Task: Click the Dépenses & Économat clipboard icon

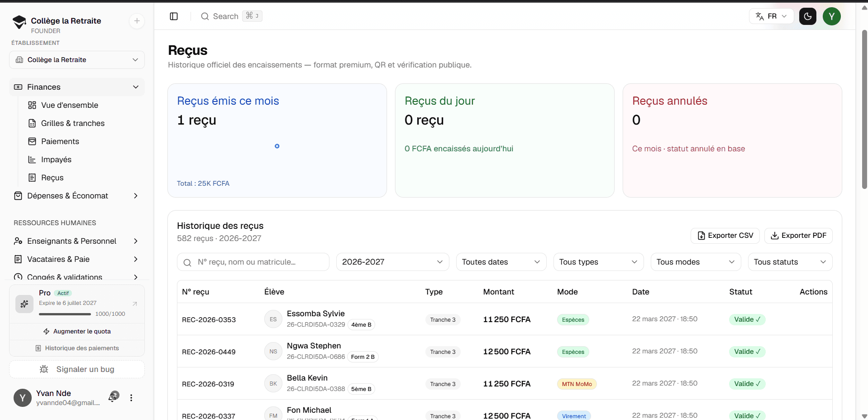Action: [x=18, y=196]
